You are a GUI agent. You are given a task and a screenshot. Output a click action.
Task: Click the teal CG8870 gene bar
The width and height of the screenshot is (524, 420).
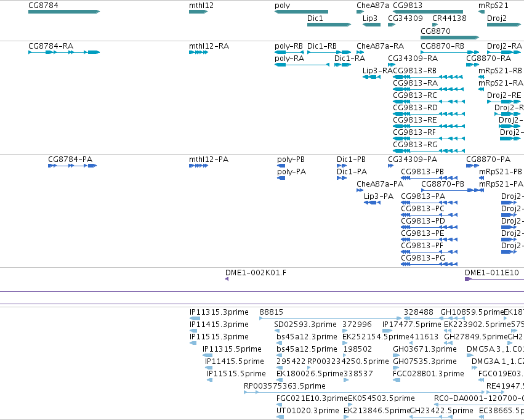pos(450,38)
